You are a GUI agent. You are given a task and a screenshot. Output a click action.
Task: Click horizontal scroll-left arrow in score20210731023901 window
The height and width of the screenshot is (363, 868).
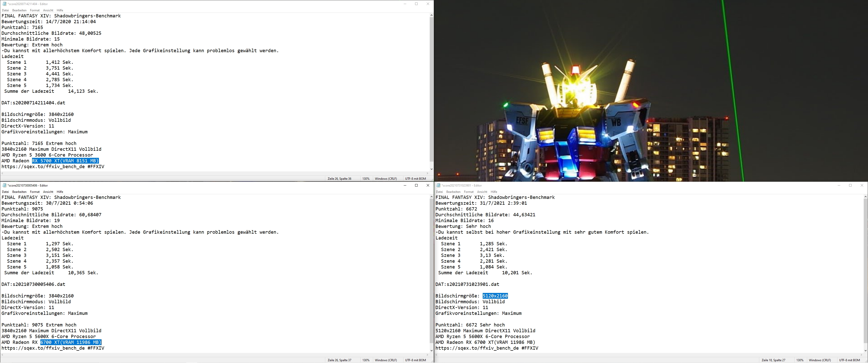coord(437,355)
